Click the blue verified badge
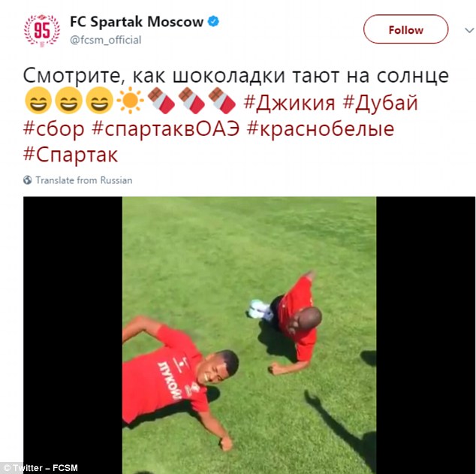476x474 pixels. coord(213,22)
